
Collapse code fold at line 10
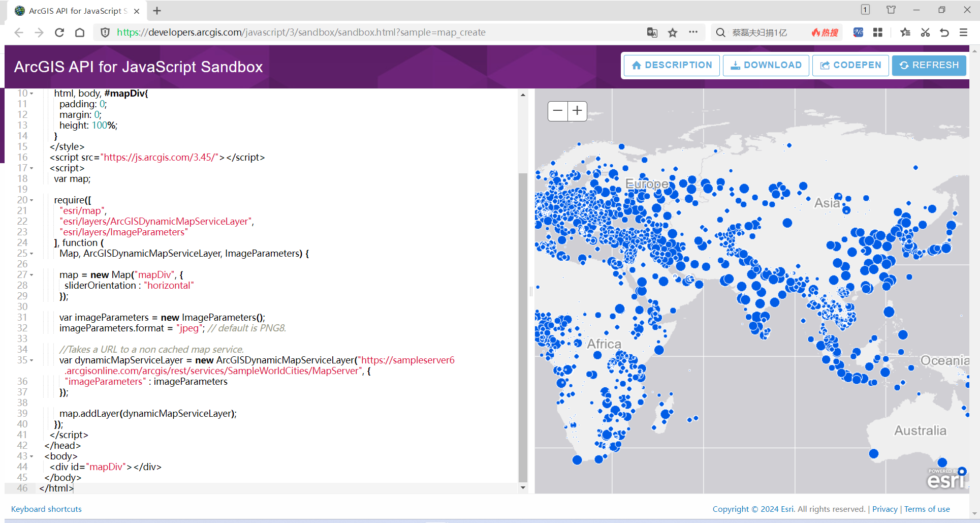point(31,94)
